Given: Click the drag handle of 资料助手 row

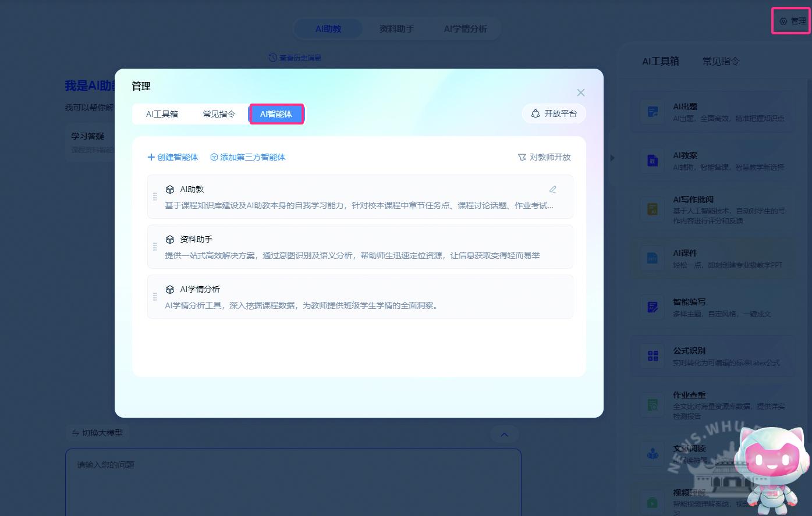Looking at the screenshot, I should coord(155,247).
